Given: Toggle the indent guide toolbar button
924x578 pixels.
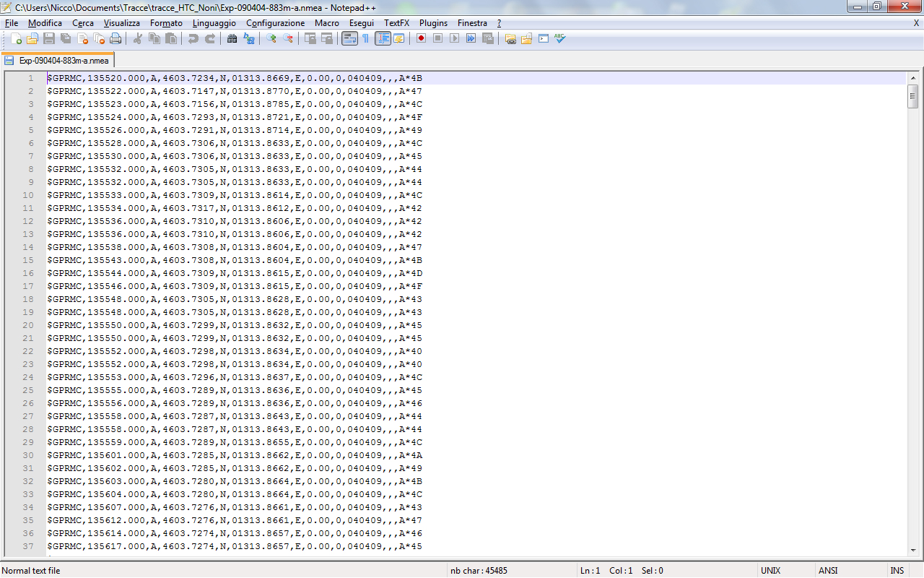Looking at the screenshot, I should click(383, 38).
